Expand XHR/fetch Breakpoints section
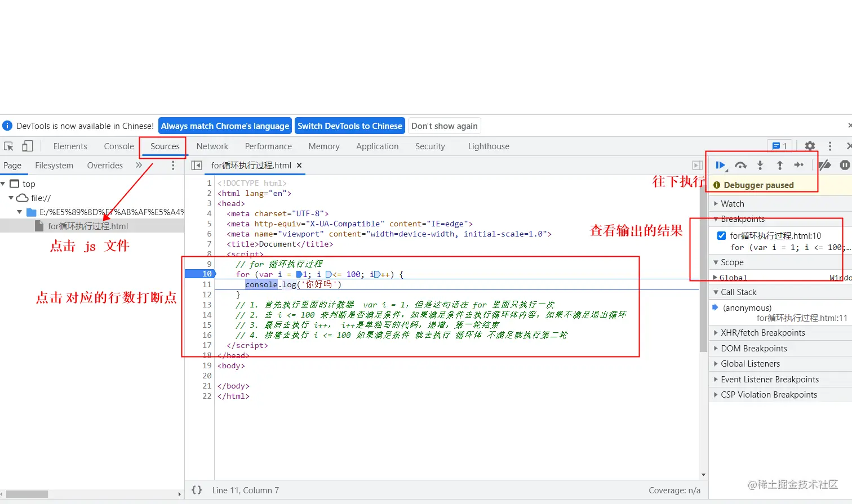The width and height of the screenshot is (852, 504). coord(780,333)
